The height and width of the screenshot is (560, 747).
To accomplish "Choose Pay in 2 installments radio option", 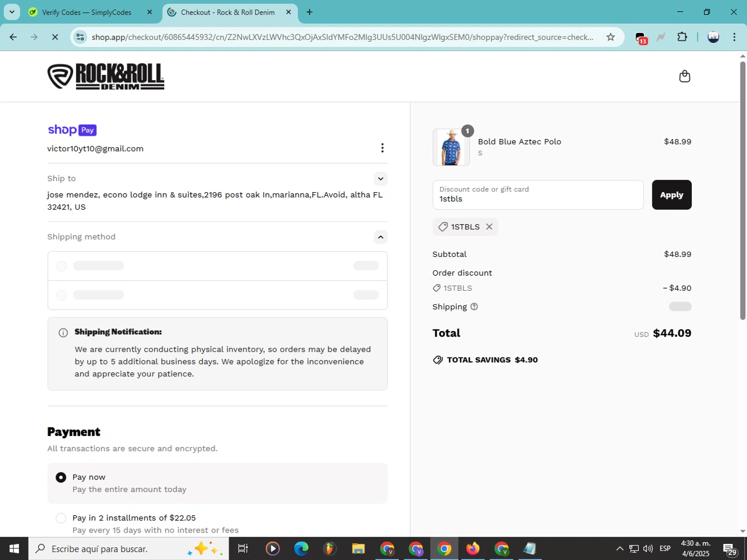I will point(61,518).
